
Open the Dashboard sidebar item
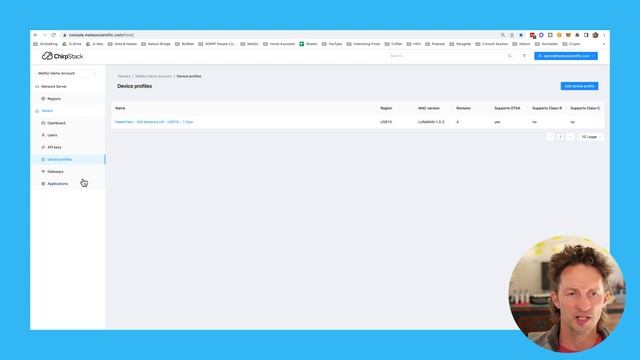pos(56,123)
